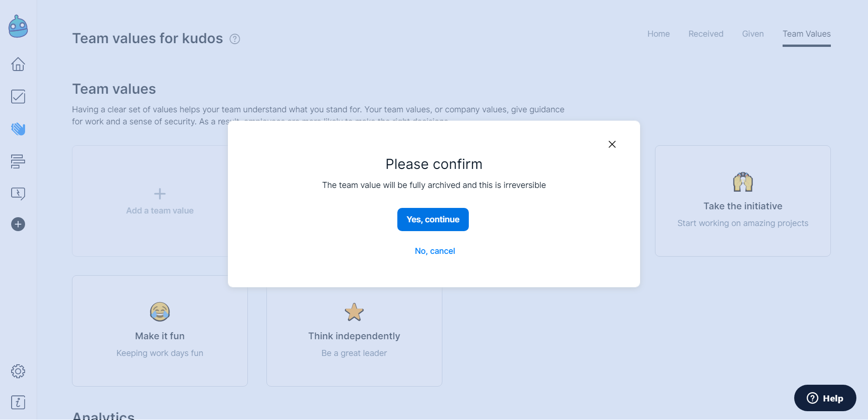
Task: Click the round plus button in the sidebar
Action: 18,224
